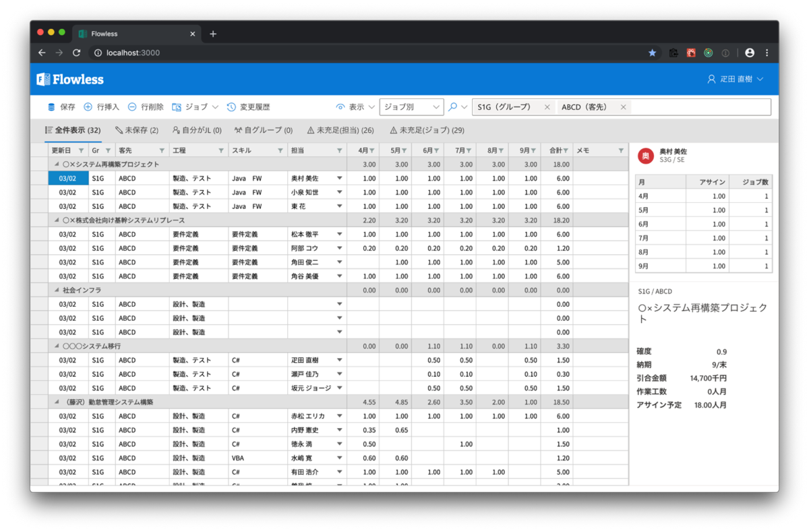Open filter on 担当 column header

[x=339, y=151]
